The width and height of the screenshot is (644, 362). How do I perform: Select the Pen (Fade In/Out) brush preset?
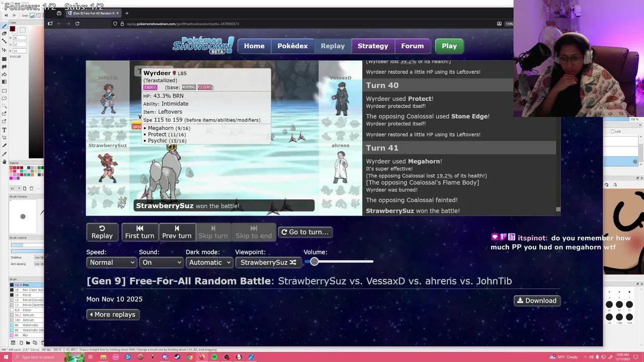click(x=27, y=290)
